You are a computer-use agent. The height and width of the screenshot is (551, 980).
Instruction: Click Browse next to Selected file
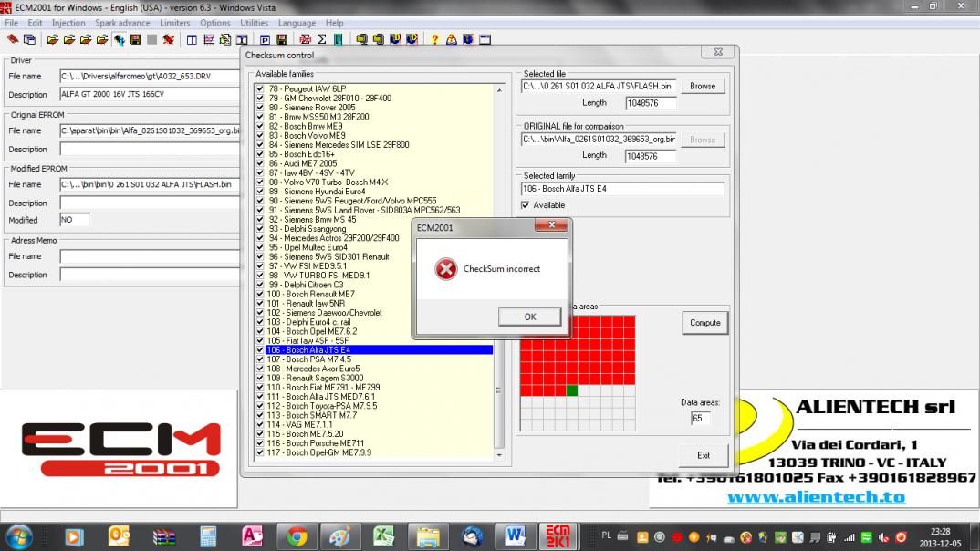click(x=703, y=87)
